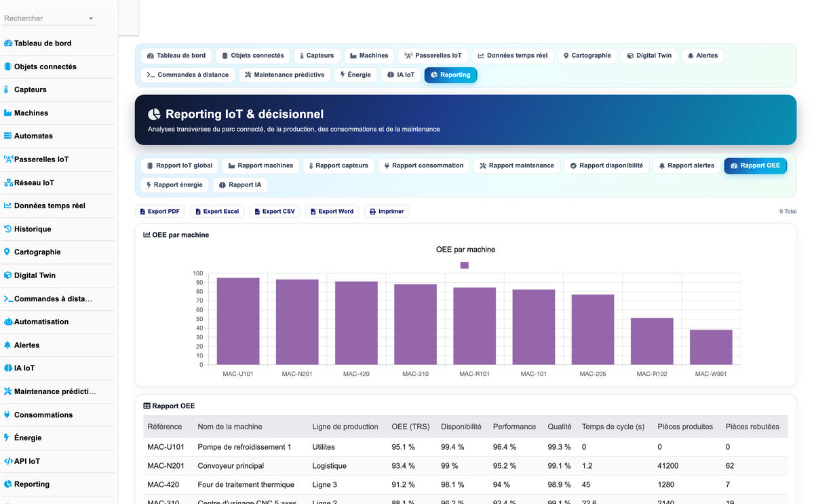Click the API IoT code sidebar icon

click(8, 461)
